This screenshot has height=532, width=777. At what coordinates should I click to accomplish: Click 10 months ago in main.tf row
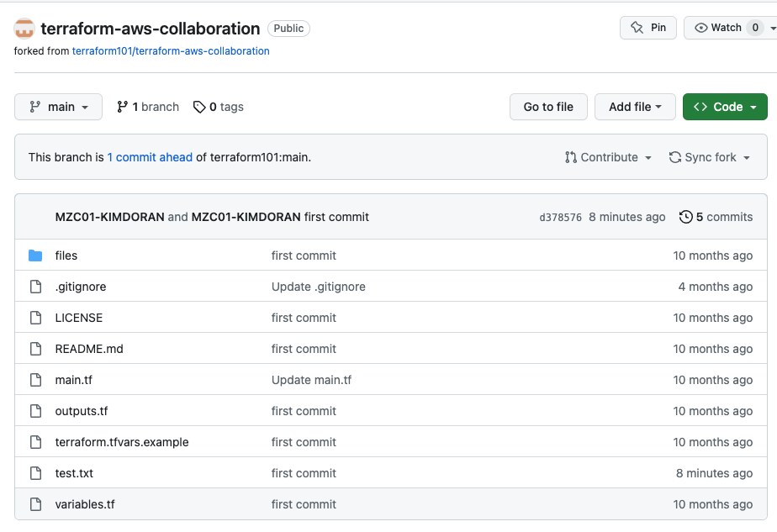click(712, 380)
